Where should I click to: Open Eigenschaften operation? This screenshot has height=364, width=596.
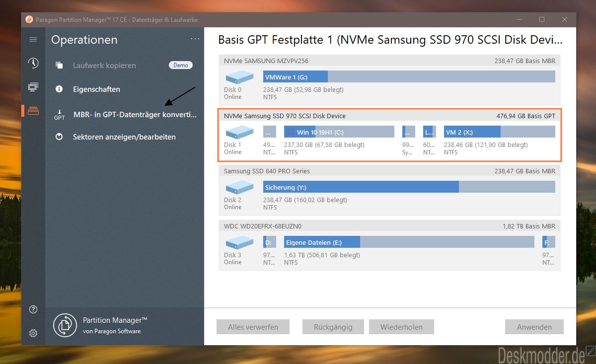point(96,89)
